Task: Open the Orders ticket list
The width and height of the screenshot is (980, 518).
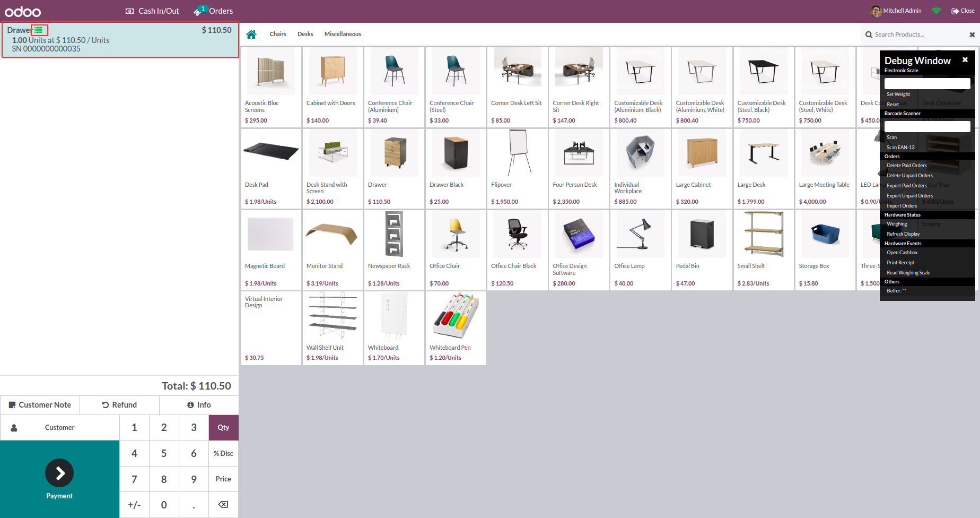Action: tap(213, 11)
